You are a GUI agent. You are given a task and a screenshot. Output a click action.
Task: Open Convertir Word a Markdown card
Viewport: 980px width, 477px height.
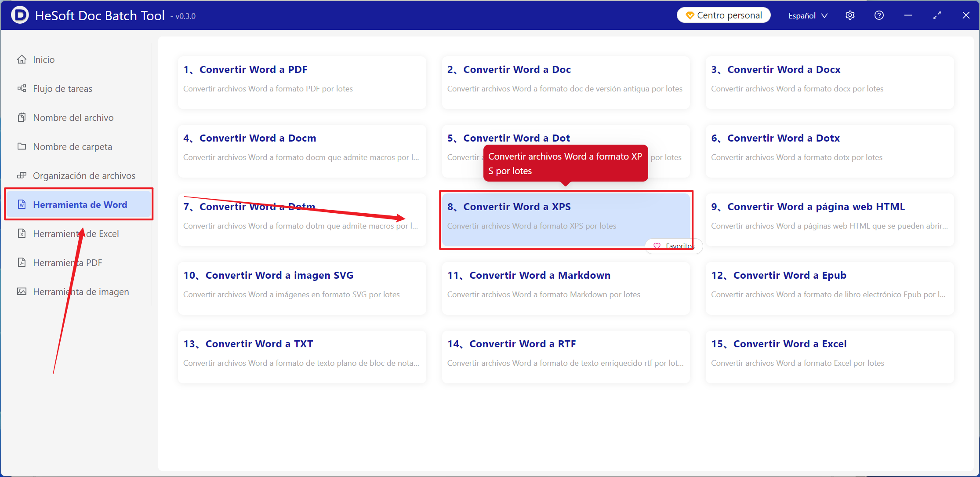click(x=566, y=288)
